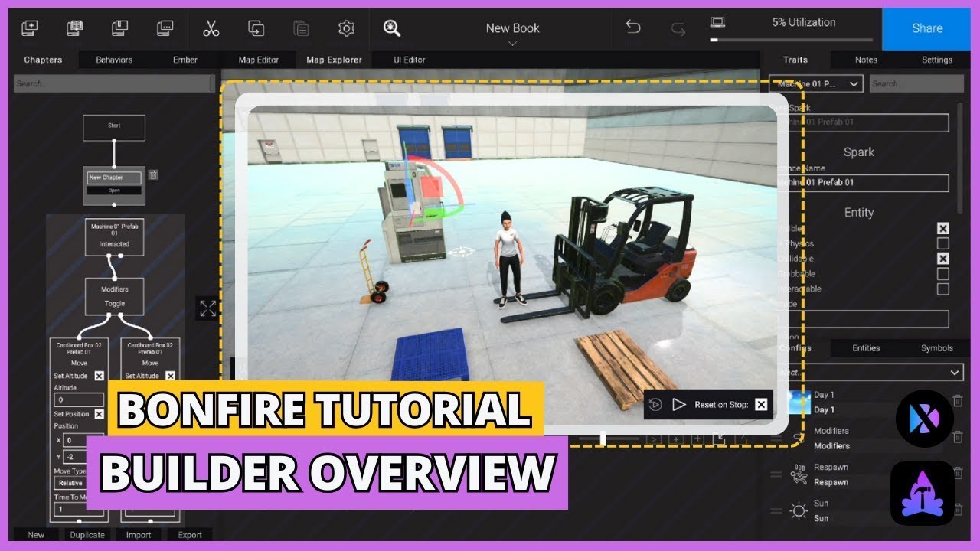Click the Day 1 sky thumbnail
This screenshot has height=551, width=980.
coord(799,402)
